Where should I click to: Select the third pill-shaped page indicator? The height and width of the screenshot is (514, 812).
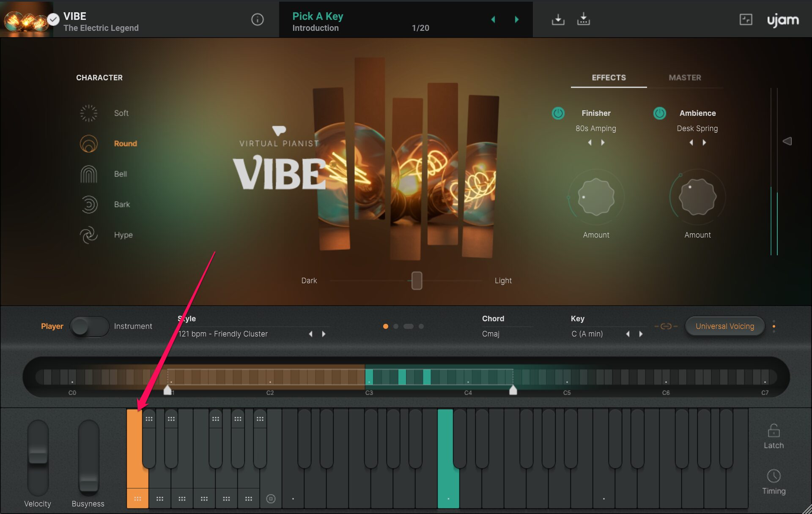click(x=409, y=326)
